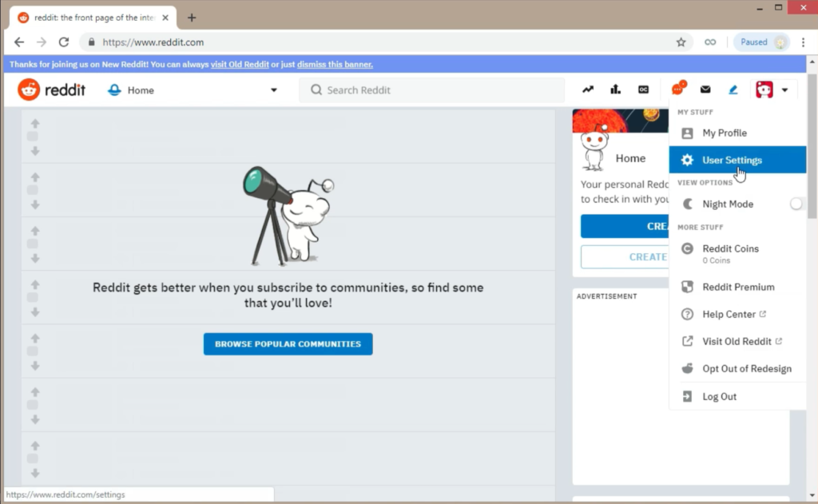Follow the visit Old Reddit banner link
The height and width of the screenshot is (504, 818).
pos(240,65)
